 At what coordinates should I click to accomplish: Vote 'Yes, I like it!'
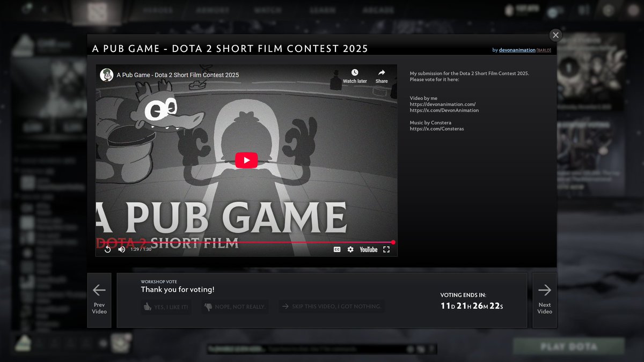point(166,307)
